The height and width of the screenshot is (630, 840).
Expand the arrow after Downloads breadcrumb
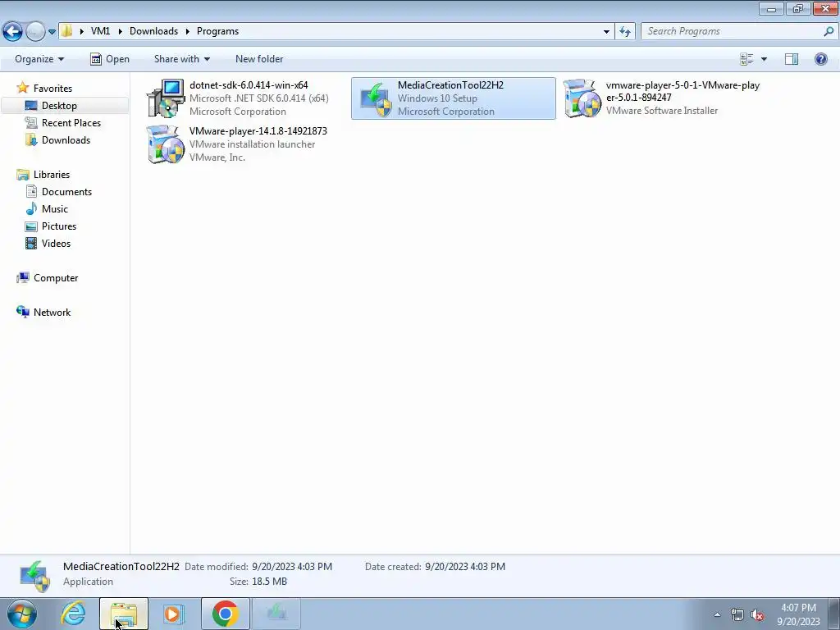(188, 31)
